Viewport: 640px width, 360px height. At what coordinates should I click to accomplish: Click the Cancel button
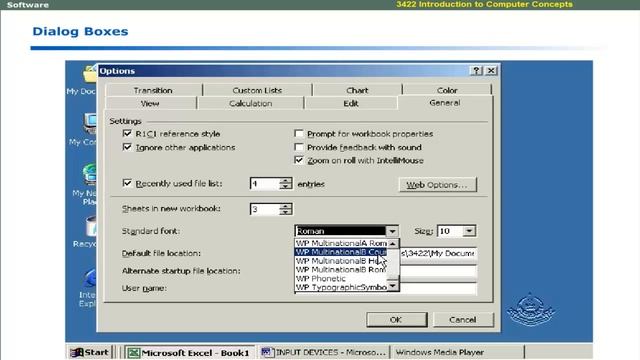click(x=462, y=320)
